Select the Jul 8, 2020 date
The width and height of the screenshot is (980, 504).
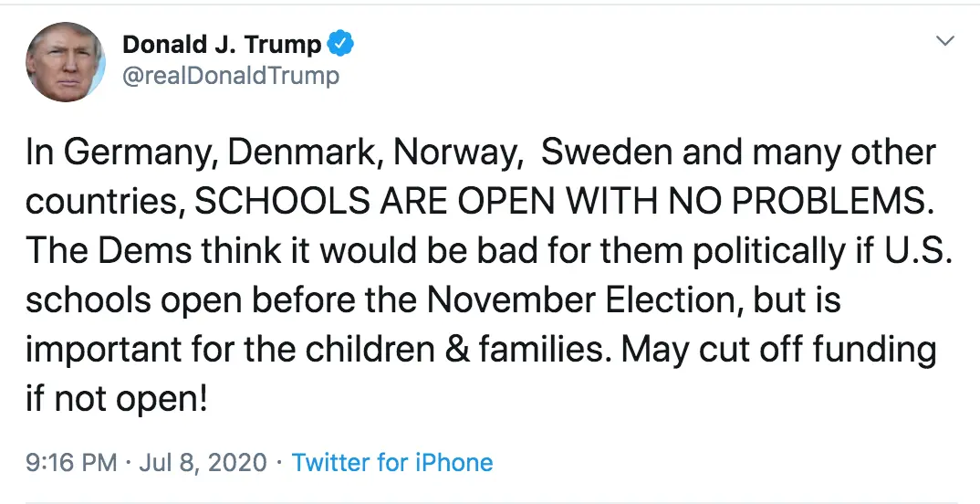click(203, 462)
